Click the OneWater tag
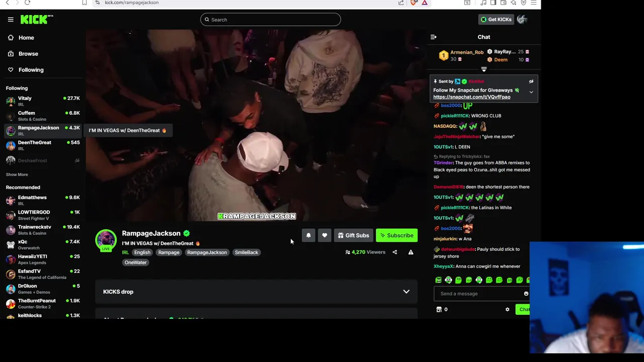 point(135,262)
